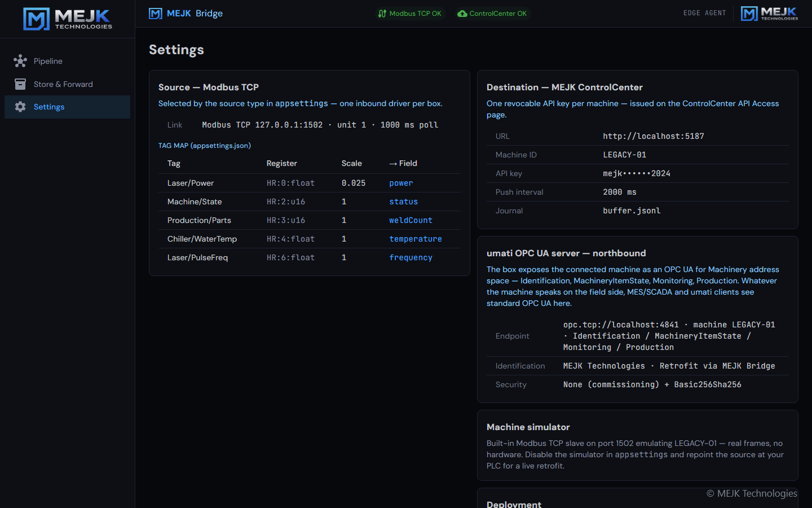This screenshot has height=508, width=812.
Task: Click the Laser/Power tag row
Action: coord(310,183)
